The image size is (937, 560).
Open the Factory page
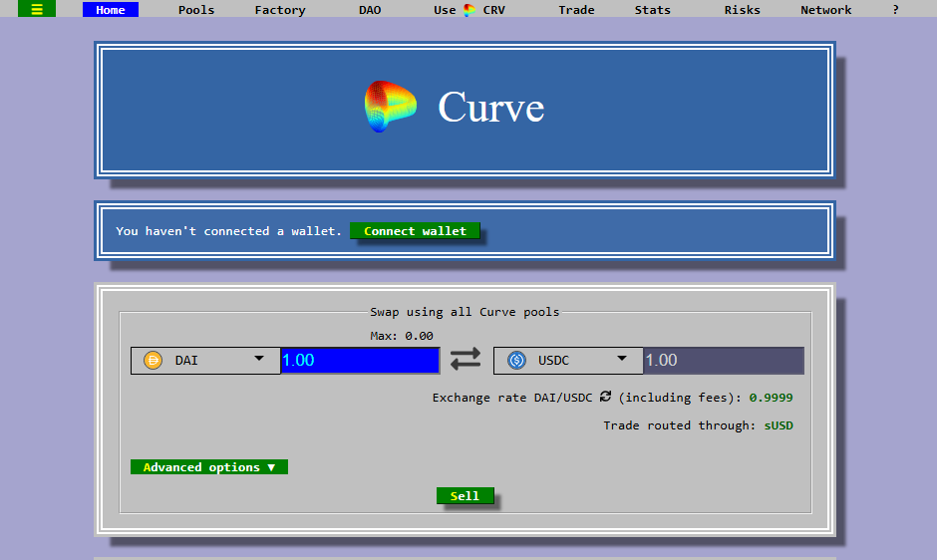point(280,10)
